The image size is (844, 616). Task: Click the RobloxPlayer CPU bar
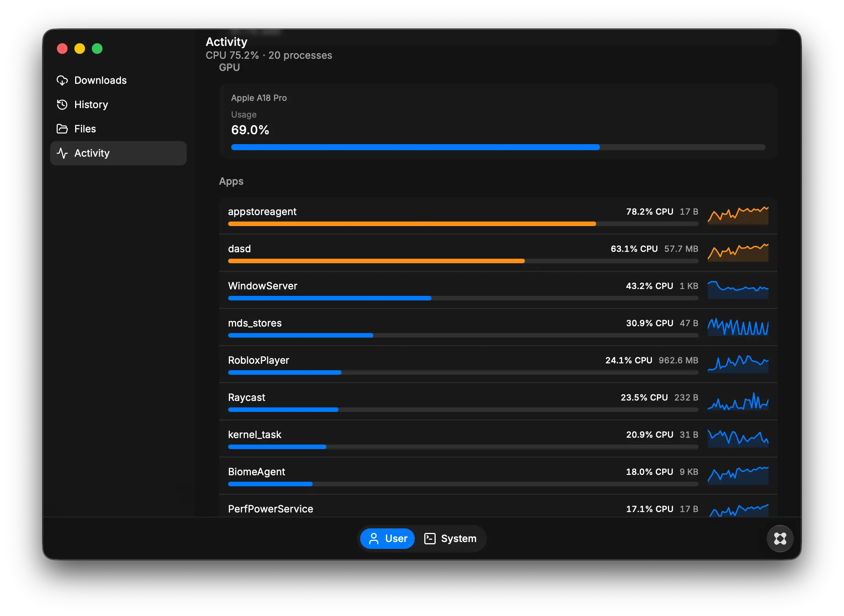tap(463, 373)
